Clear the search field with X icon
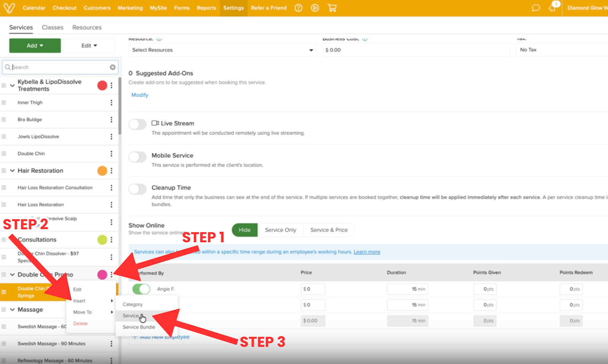Viewport: 608px width, 364px height. [112, 67]
